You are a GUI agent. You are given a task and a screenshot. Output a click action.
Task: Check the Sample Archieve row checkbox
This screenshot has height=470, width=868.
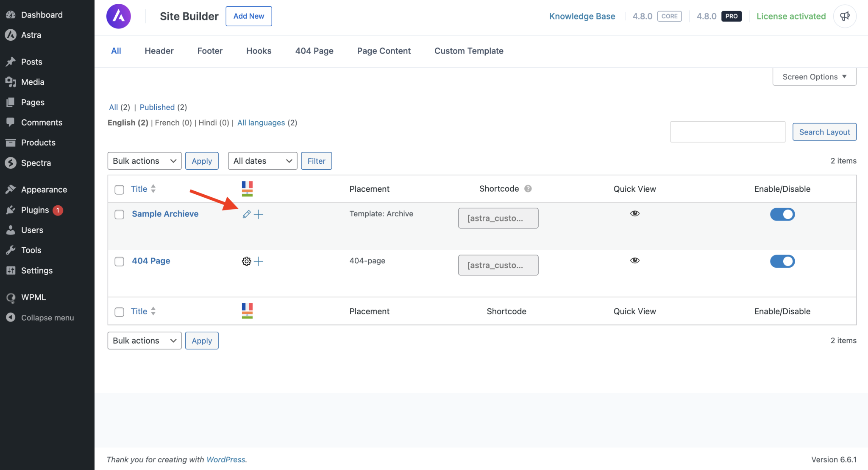[120, 215]
